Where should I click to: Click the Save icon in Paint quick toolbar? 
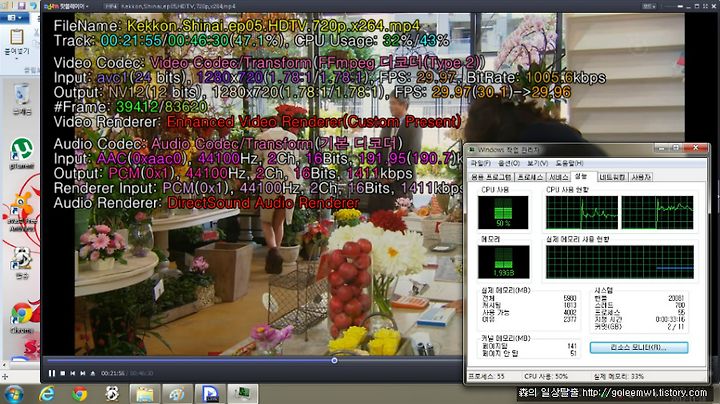22,6
